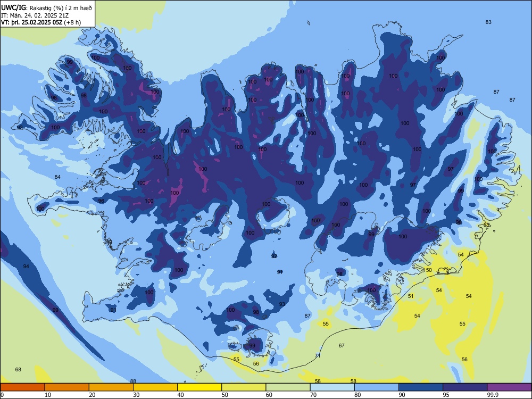Click the dark orange 0–10 legend swatch
This screenshot has width=532, height=399.
pyautogui.click(x=22, y=387)
